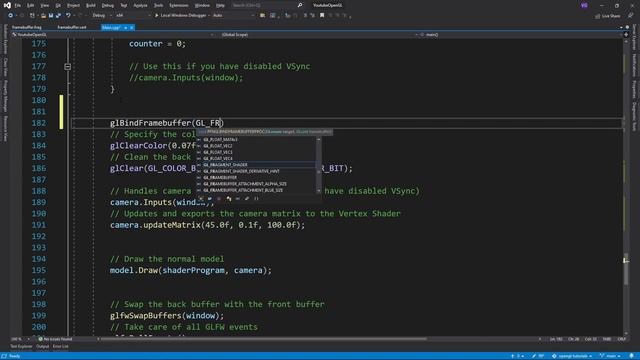Collapse the code block at line 177
Image resolution: width=640 pixels, height=360 pixels.
(68, 67)
